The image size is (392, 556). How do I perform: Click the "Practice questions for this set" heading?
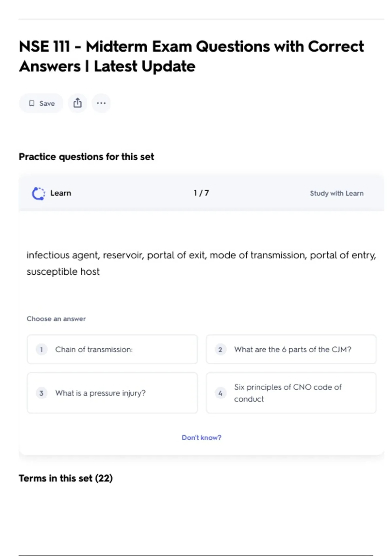86,157
